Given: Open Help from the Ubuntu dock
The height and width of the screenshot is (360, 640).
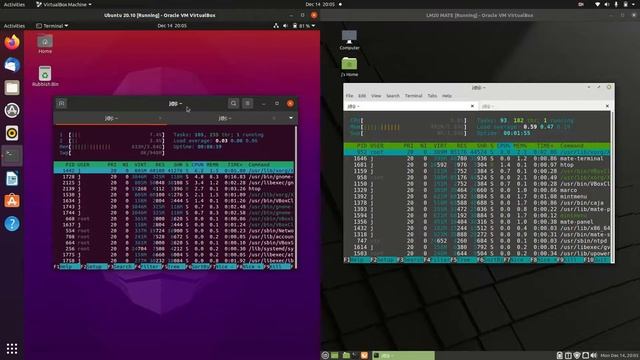Looking at the screenshot, I should [x=12, y=224].
